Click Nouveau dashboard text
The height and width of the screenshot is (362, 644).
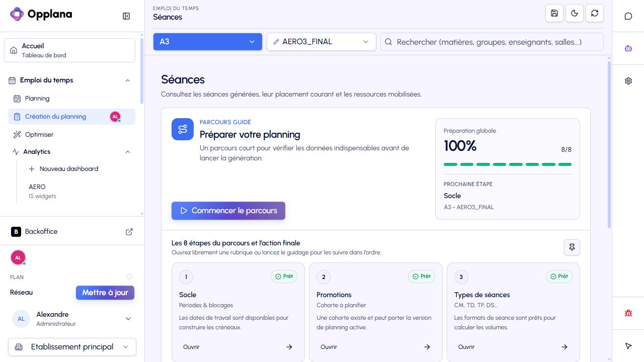pos(69,169)
